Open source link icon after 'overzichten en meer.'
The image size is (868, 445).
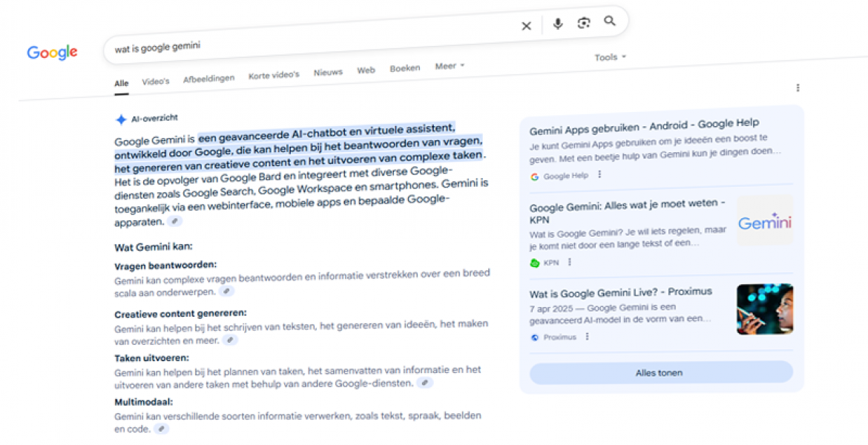(x=230, y=340)
